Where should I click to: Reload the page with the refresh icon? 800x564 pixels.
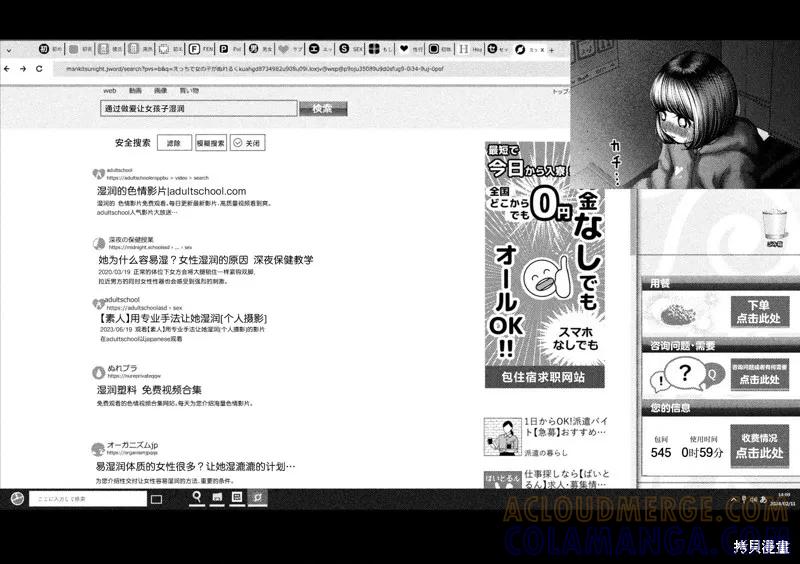tap(39, 68)
